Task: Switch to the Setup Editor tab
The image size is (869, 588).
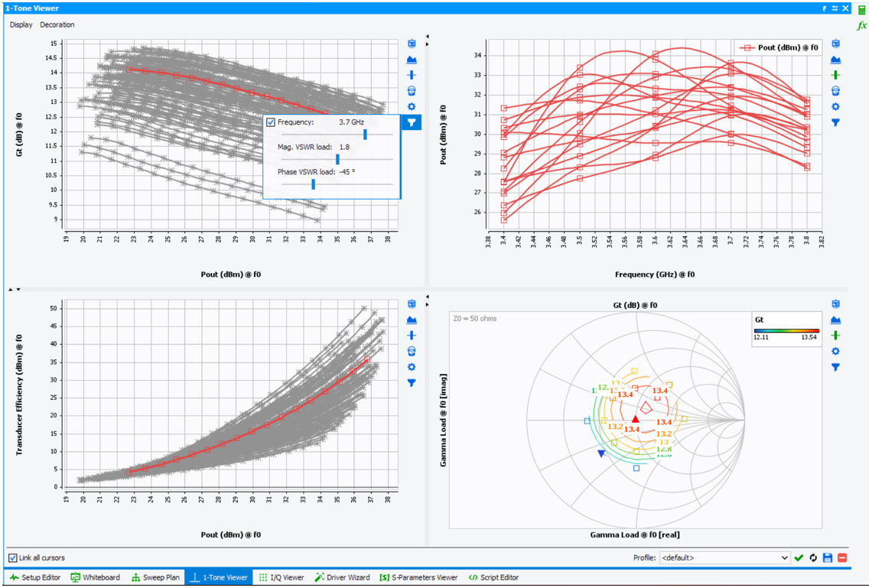Action: pos(35,577)
